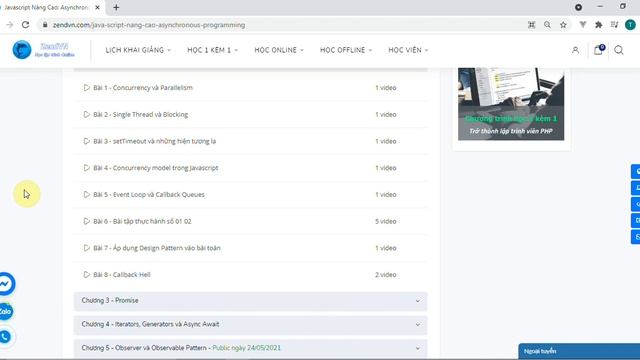Open the Học 1 Kèm 1 menu
Screen dimensions: 640x360
point(212,50)
